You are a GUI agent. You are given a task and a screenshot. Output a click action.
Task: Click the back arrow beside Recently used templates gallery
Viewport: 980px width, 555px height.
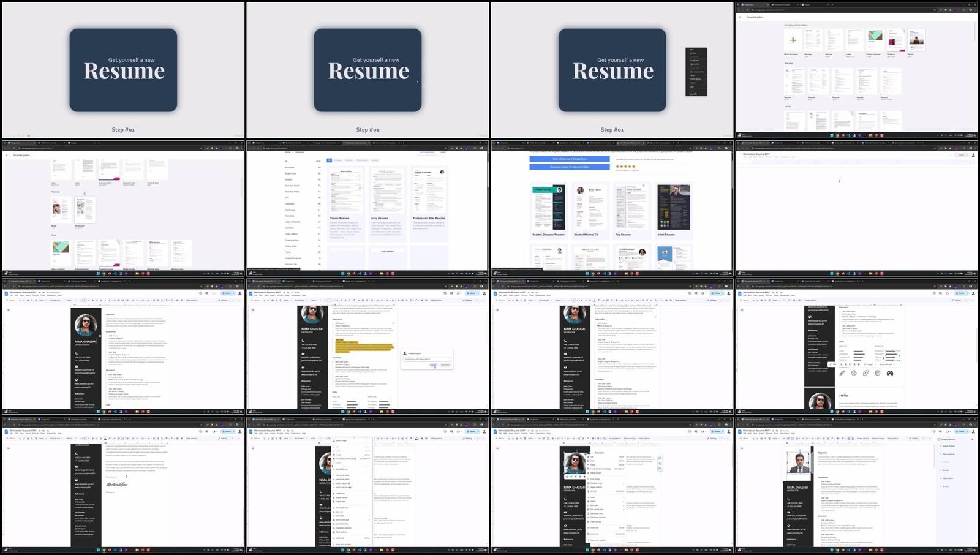click(x=741, y=17)
